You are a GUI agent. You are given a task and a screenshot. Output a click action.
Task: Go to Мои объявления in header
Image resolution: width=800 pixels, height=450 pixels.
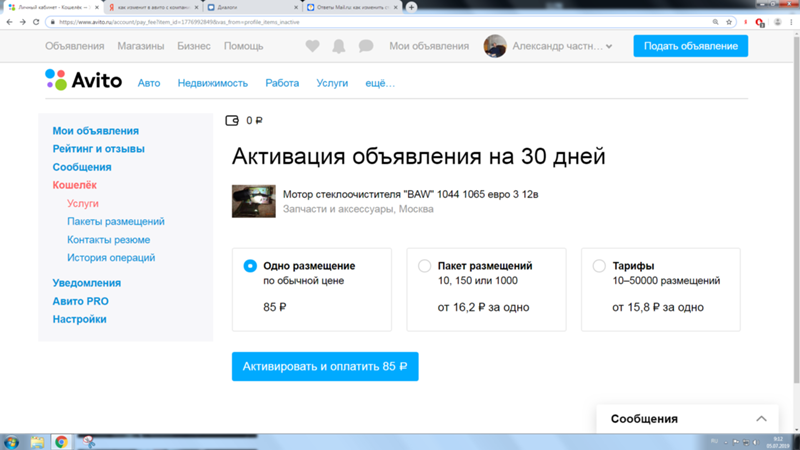pos(429,46)
